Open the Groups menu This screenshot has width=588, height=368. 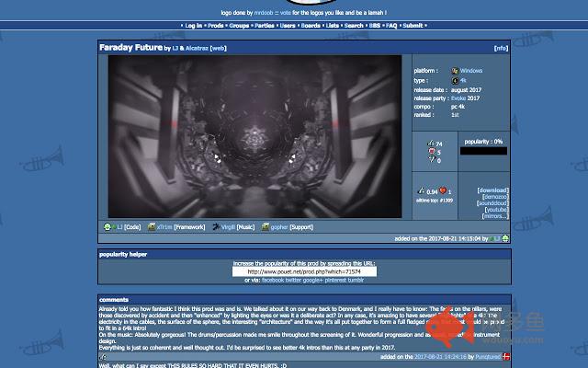point(239,26)
